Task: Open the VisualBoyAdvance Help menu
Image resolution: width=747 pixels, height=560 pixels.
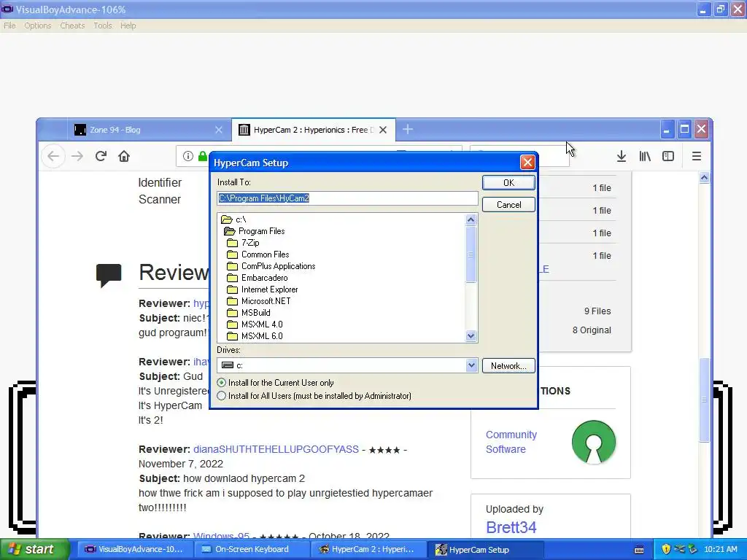Action: (x=128, y=26)
